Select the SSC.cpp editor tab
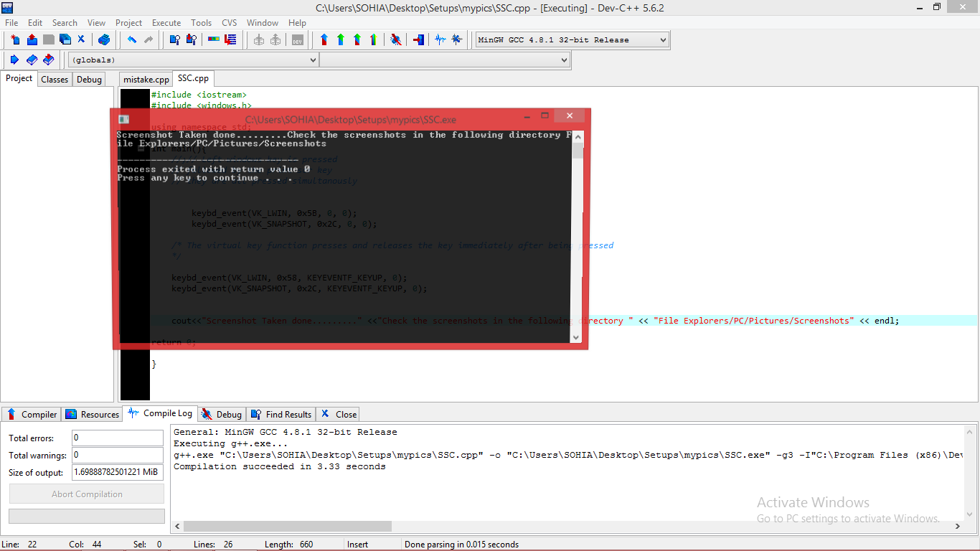Image resolution: width=980 pixels, height=551 pixels. tap(194, 78)
